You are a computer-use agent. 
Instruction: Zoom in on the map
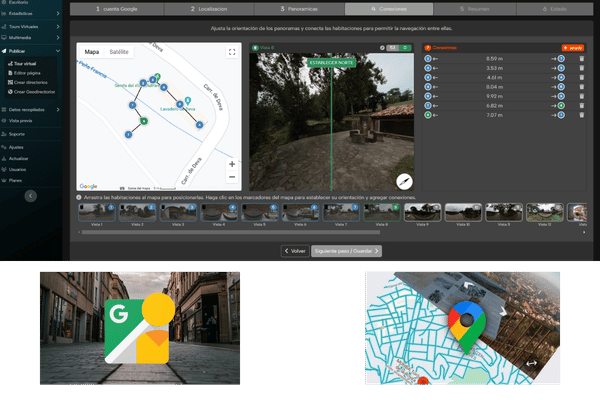point(232,164)
